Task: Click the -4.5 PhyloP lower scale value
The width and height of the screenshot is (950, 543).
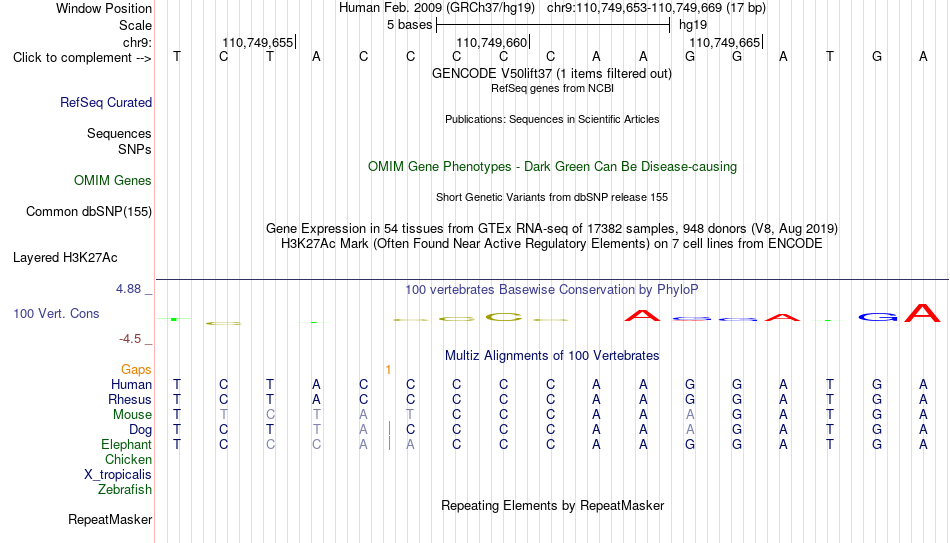Action: tap(130, 339)
